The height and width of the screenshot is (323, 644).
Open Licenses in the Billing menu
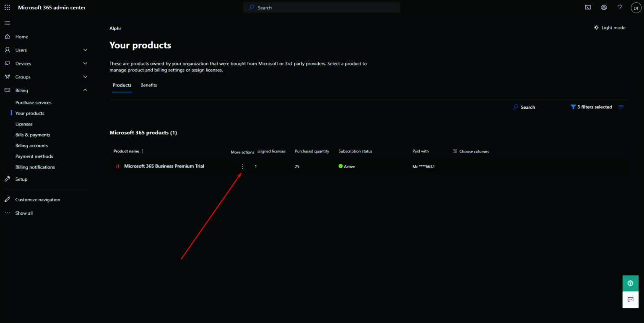(24, 124)
